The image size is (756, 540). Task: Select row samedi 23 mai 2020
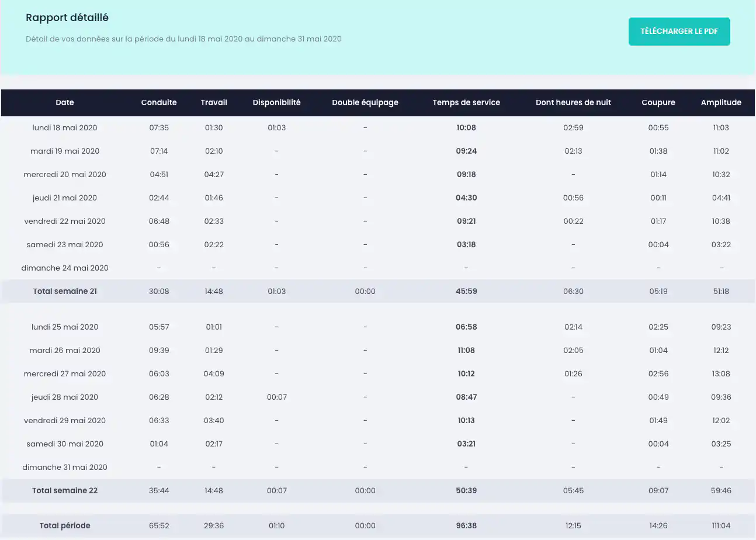[x=378, y=244]
